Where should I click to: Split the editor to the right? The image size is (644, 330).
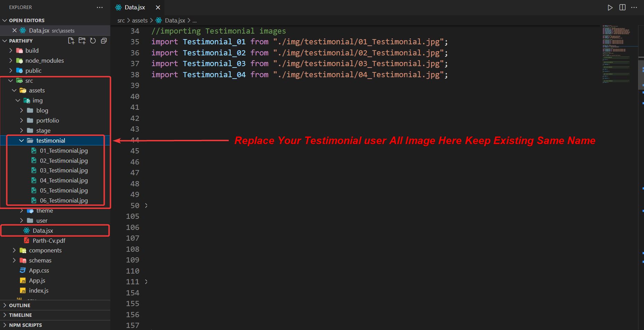(x=622, y=8)
